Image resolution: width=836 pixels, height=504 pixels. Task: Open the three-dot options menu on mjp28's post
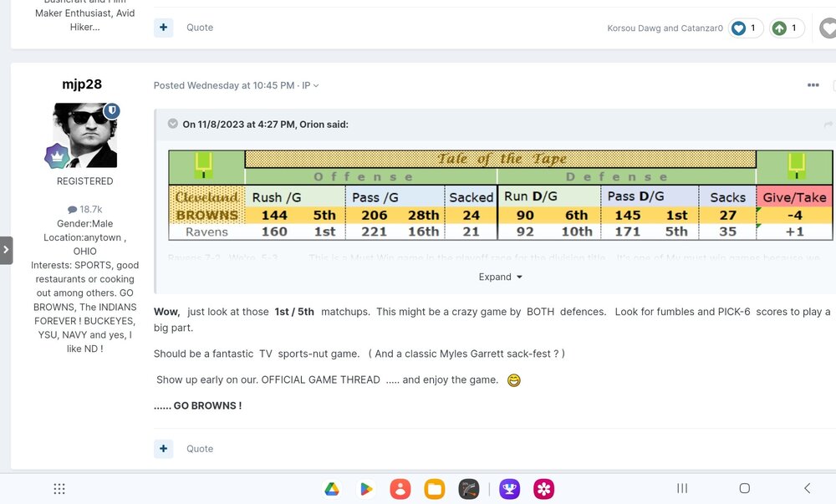813,85
